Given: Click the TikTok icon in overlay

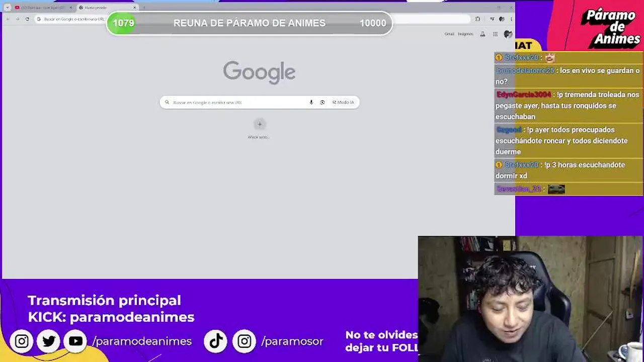Looking at the screenshot, I should (x=216, y=341).
